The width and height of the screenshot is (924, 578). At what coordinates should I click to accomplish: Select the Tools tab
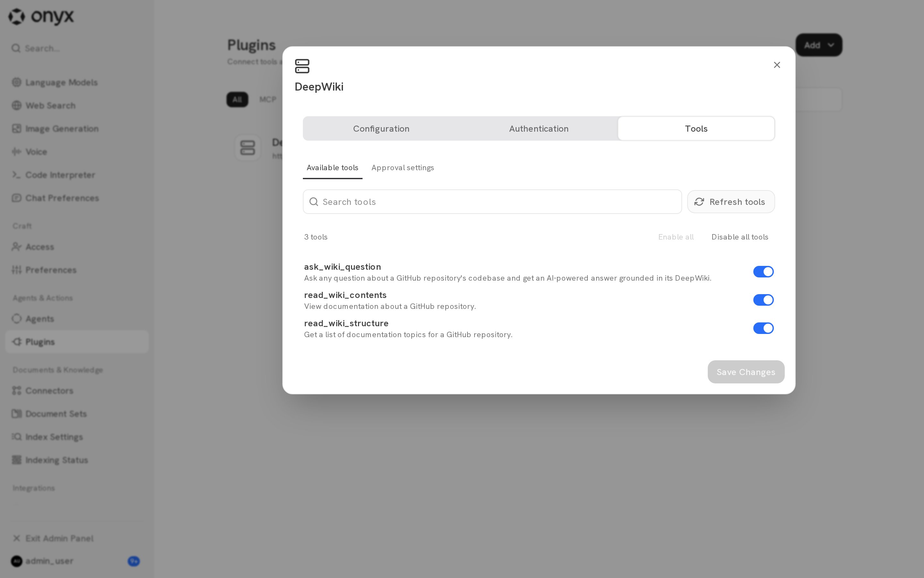pyautogui.click(x=696, y=129)
